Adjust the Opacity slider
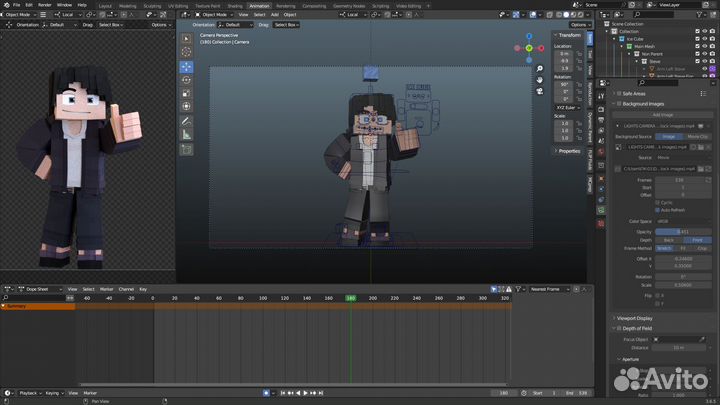 coord(683,232)
